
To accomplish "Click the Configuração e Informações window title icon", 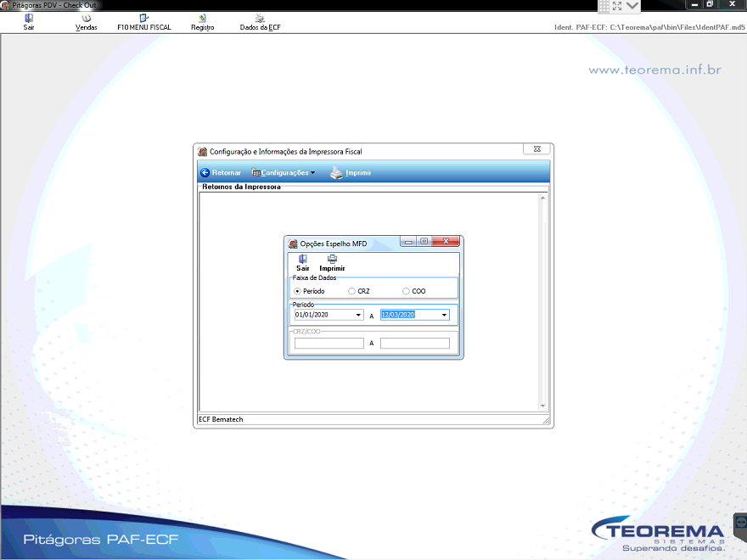I will click(x=203, y=151).
